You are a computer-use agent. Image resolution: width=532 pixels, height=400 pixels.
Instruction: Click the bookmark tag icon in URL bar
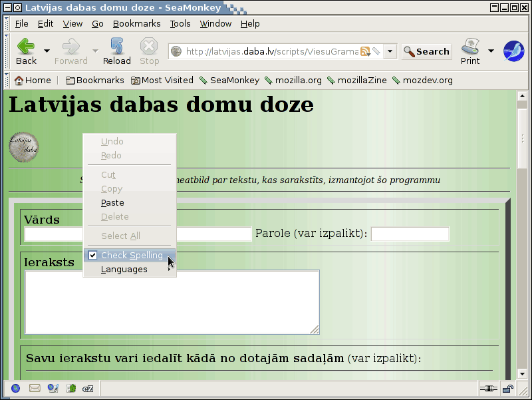pyautogui.click(x=376, y=51)
